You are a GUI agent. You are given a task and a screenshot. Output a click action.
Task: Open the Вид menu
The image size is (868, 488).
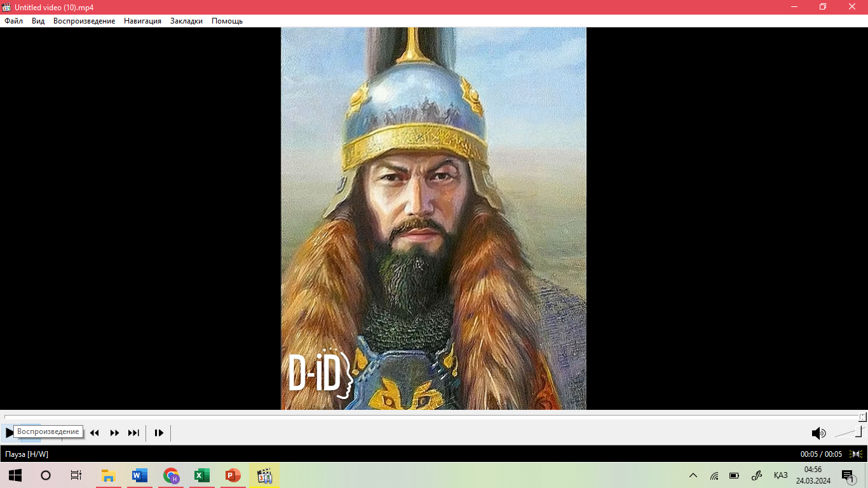pyautogui.click(x=38, y=21)
